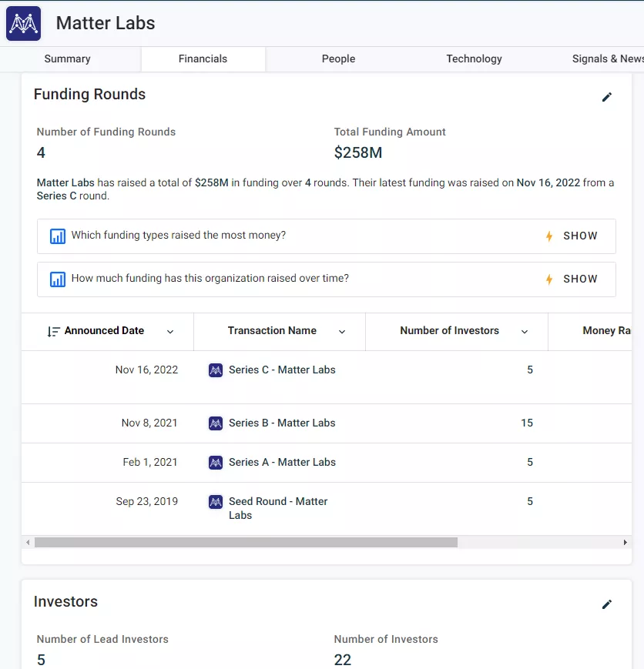Switch to the Technology tab
The image size is (644, 669).
point(474,59)
